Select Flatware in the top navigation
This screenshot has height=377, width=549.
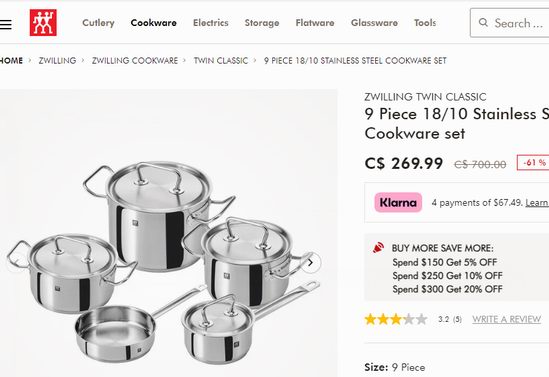315,23
